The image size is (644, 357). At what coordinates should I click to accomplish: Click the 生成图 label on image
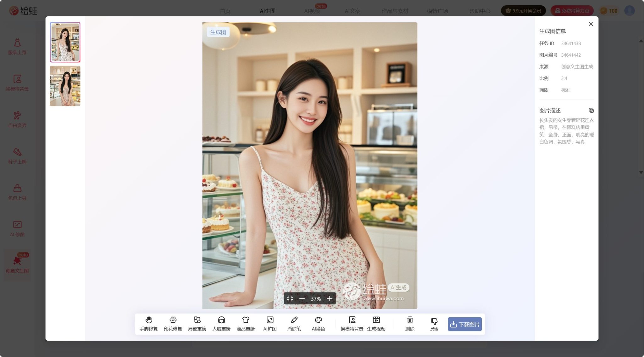[218, 32]
